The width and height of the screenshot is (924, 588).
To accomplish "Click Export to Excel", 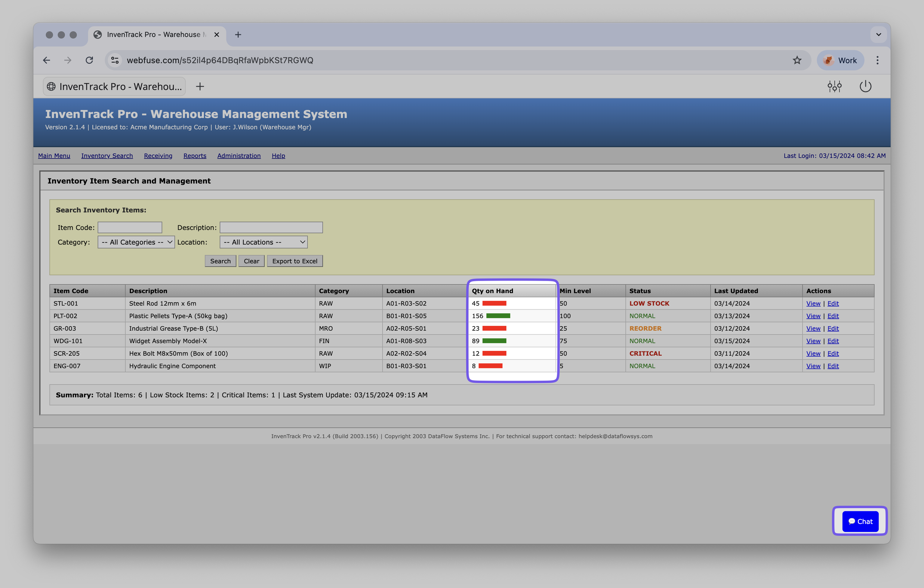I will pos(294,261).
